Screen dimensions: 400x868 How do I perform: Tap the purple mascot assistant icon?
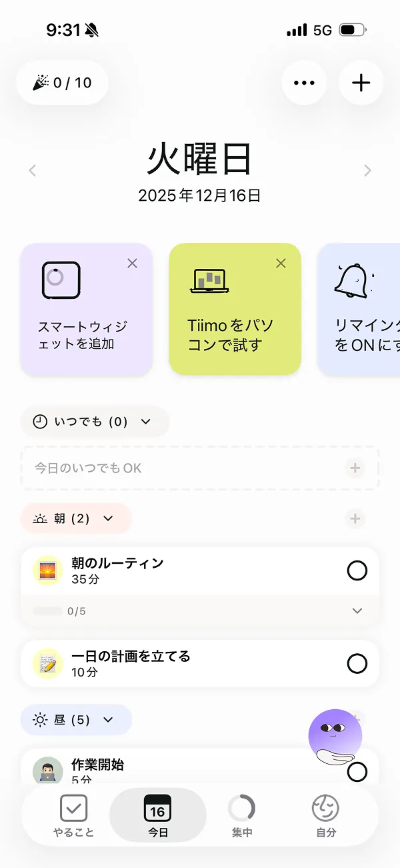coord(335,735)
